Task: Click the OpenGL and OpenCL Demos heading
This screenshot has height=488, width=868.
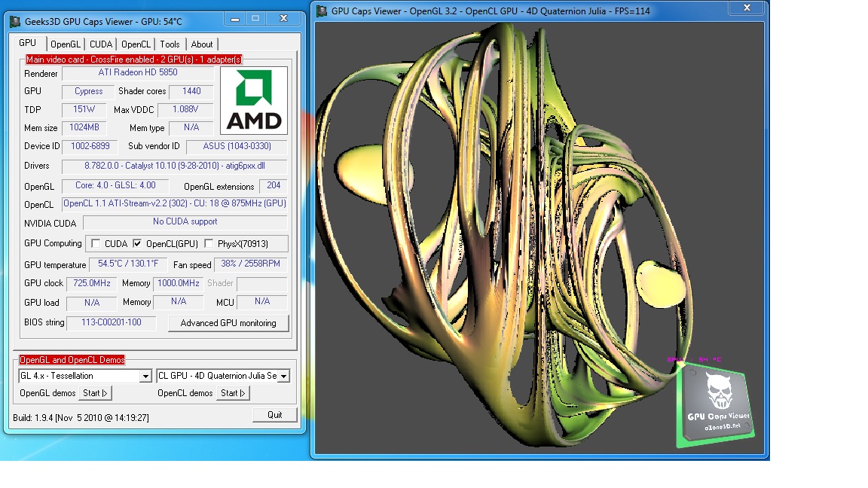Action: click(72, 360)
